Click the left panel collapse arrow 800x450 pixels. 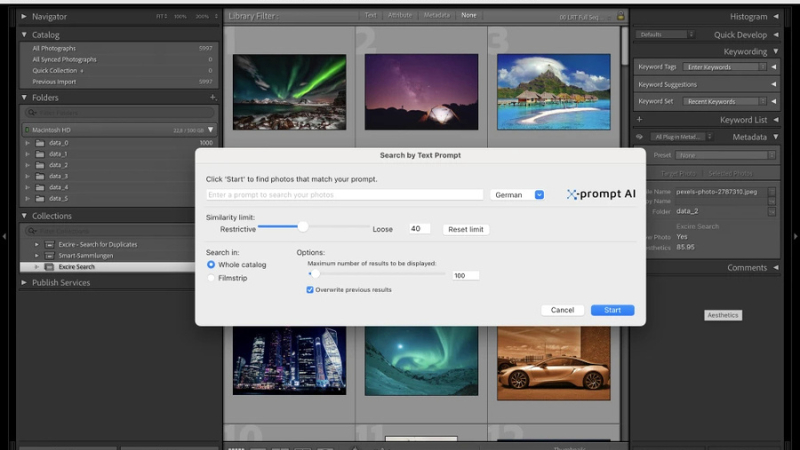tap(4, 236)
